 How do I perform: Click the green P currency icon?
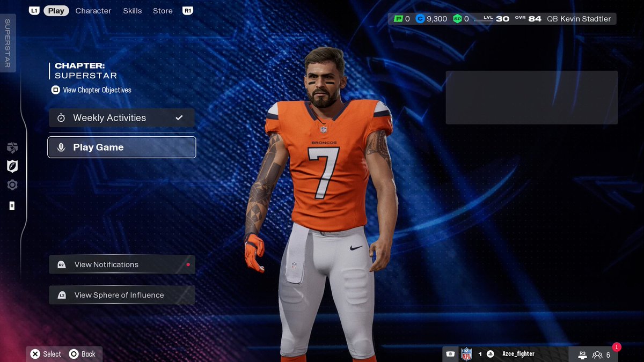pos(398,19)
